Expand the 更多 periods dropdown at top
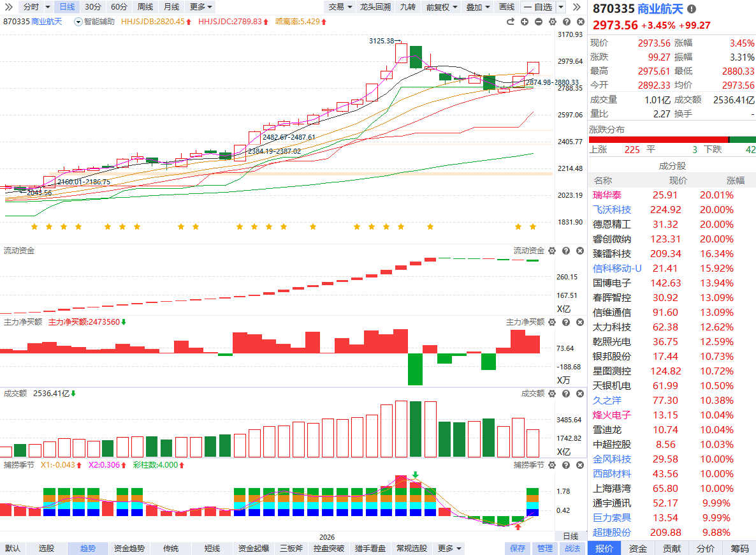The width and height of the screenshot is (756, 555). 201,7
